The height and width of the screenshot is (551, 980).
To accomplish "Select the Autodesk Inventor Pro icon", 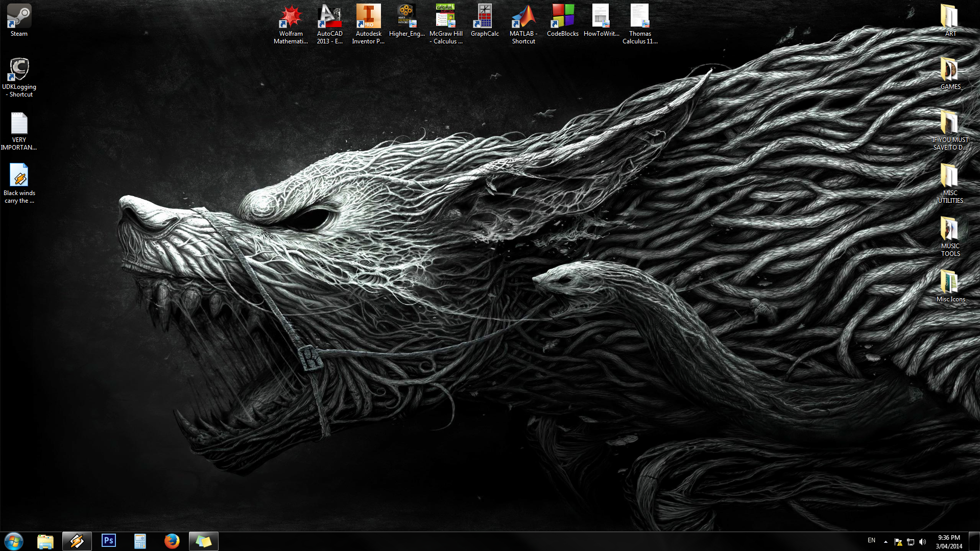I will (x=368, y=23).
